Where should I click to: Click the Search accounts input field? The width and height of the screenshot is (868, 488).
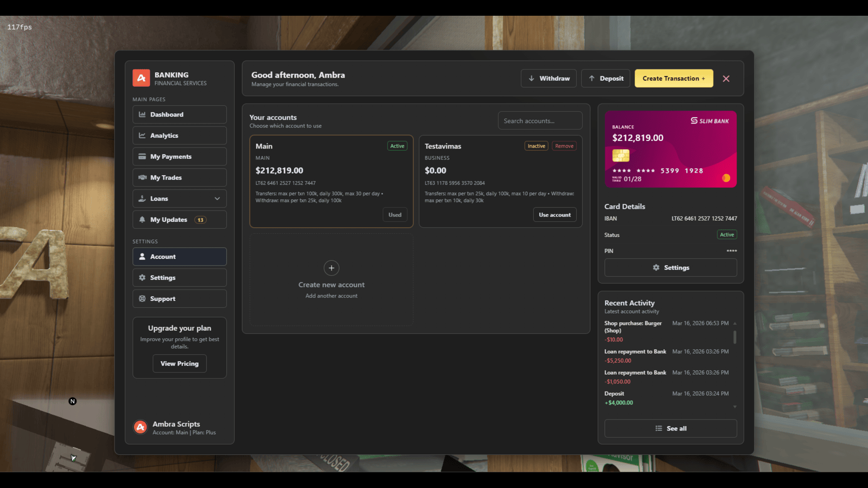click(x=539, y=120)
